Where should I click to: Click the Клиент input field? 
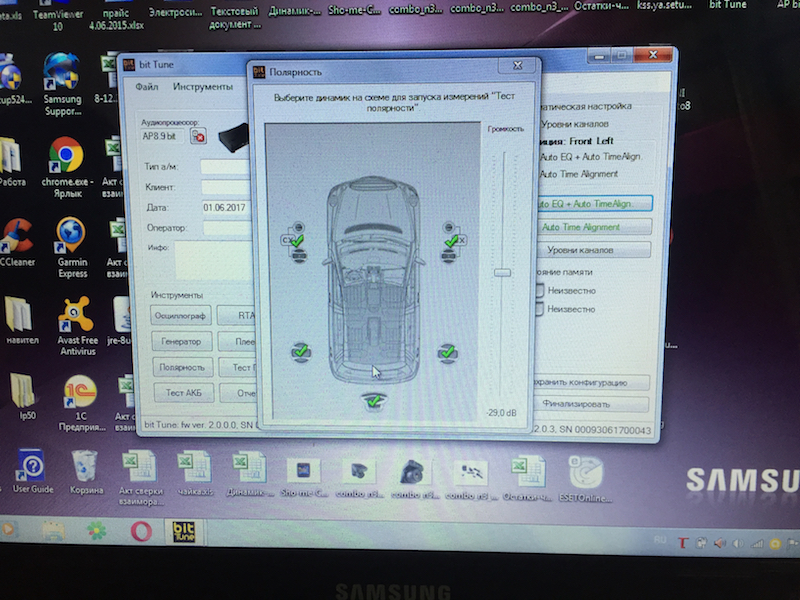click(227, 187)
